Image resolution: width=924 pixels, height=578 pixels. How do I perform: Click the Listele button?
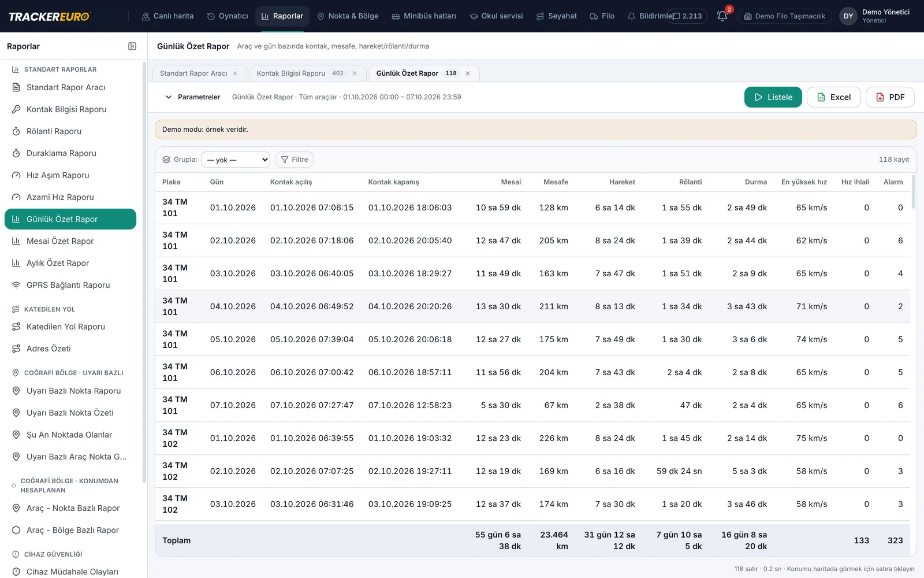773,97
